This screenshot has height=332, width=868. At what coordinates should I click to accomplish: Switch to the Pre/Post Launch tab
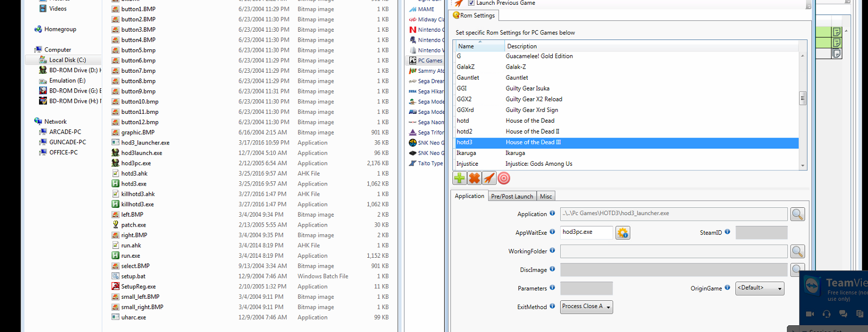click(x=512, y=196)
